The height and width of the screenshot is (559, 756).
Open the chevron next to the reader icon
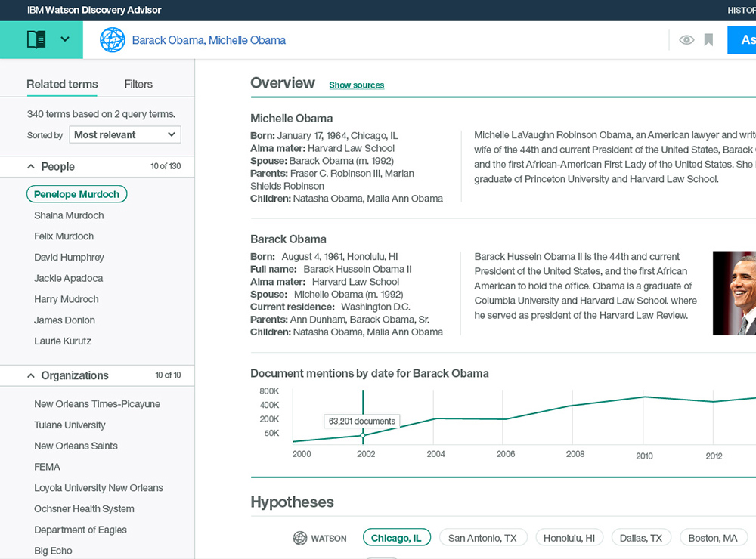click(64, 39)
